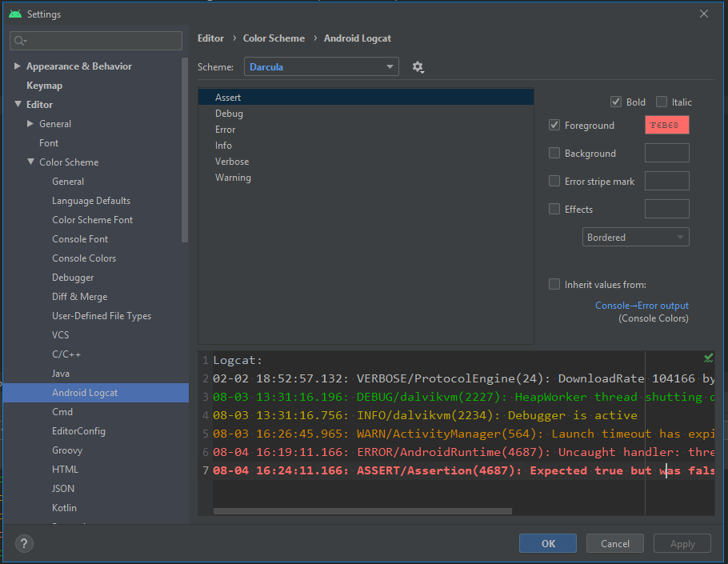Open EditorConfig color scheme page
The height and width of the screenshot is (564, 728).
coord(78,430)
